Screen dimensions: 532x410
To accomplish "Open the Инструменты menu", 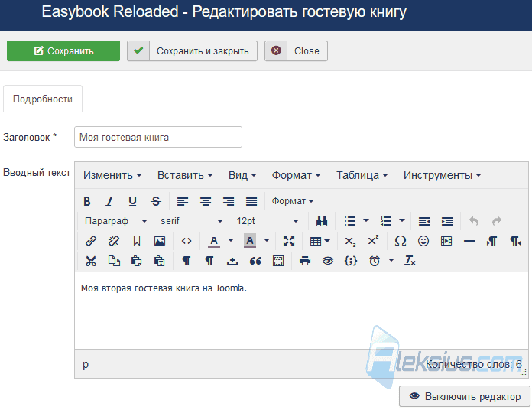I will (442, 175).
